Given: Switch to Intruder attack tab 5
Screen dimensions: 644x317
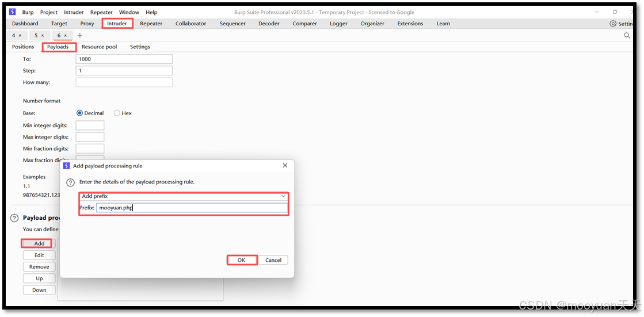Looking at the screenshot, I should (36, 36).
